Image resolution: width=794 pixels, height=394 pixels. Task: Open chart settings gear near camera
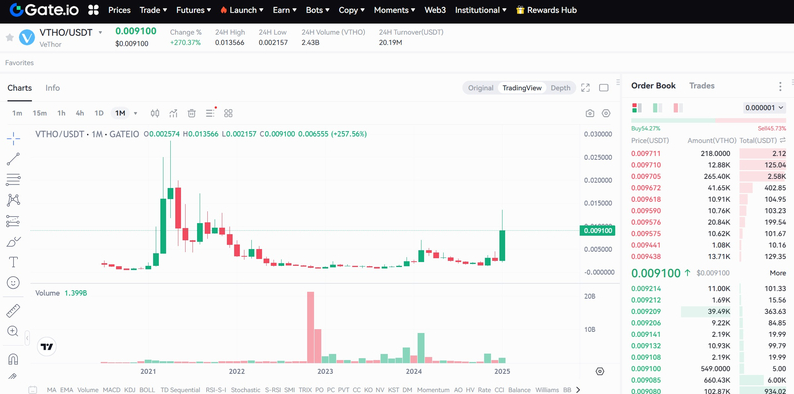point(606,113)
